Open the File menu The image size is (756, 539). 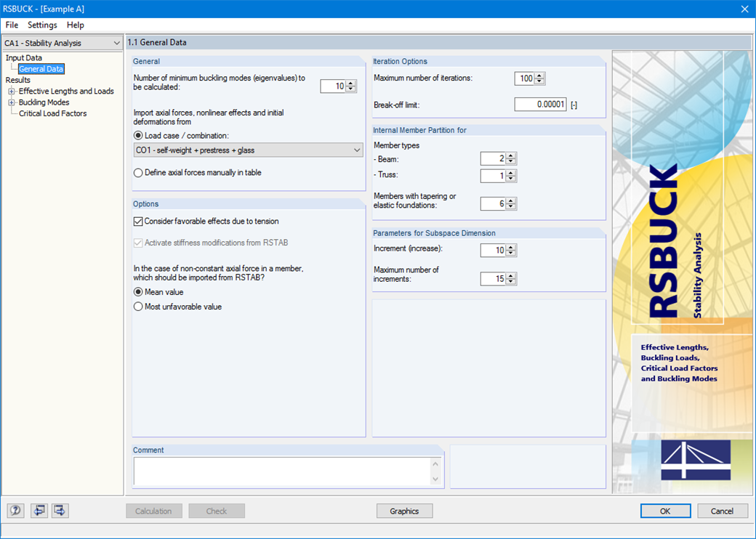click(12, 25)
